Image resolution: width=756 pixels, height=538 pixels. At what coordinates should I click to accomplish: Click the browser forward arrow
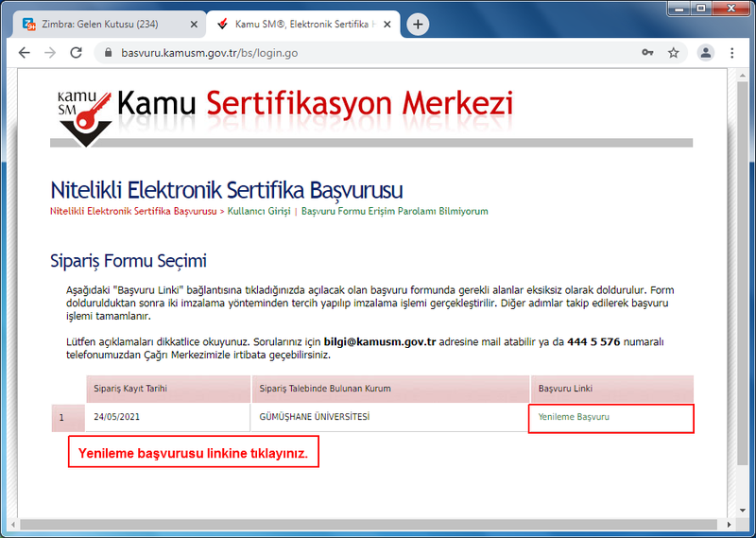coord(50,53)
